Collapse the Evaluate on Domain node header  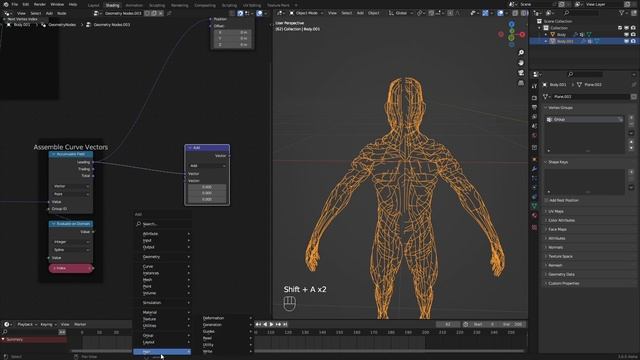[53, 224]
